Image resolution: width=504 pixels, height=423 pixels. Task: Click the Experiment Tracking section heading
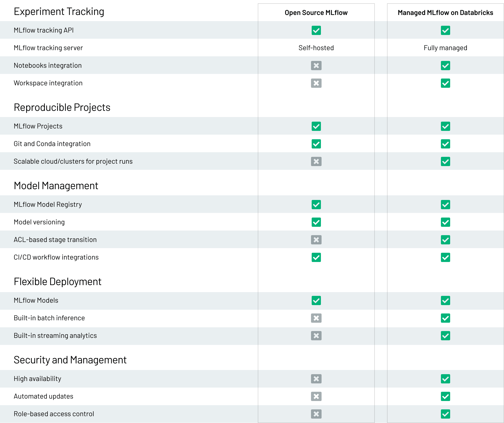point(59,11)
